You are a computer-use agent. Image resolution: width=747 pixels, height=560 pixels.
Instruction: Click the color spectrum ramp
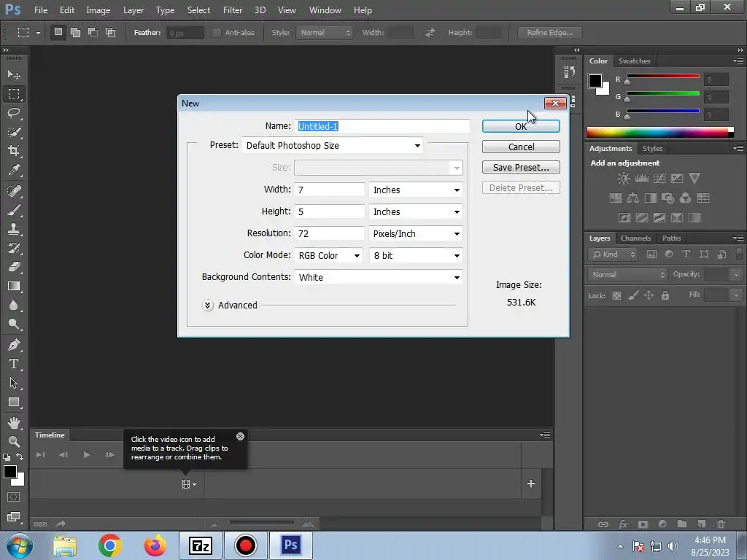[x=659, y=133]
